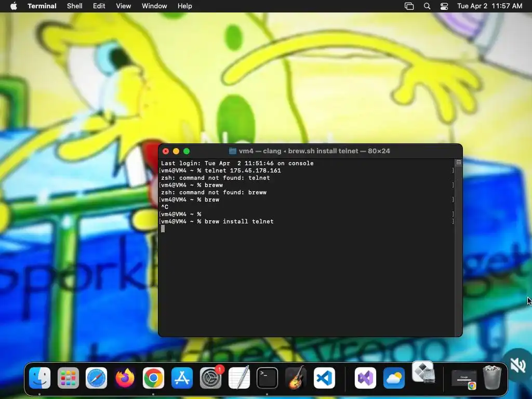Click the '^C' line in Terminal

point(165,207)
